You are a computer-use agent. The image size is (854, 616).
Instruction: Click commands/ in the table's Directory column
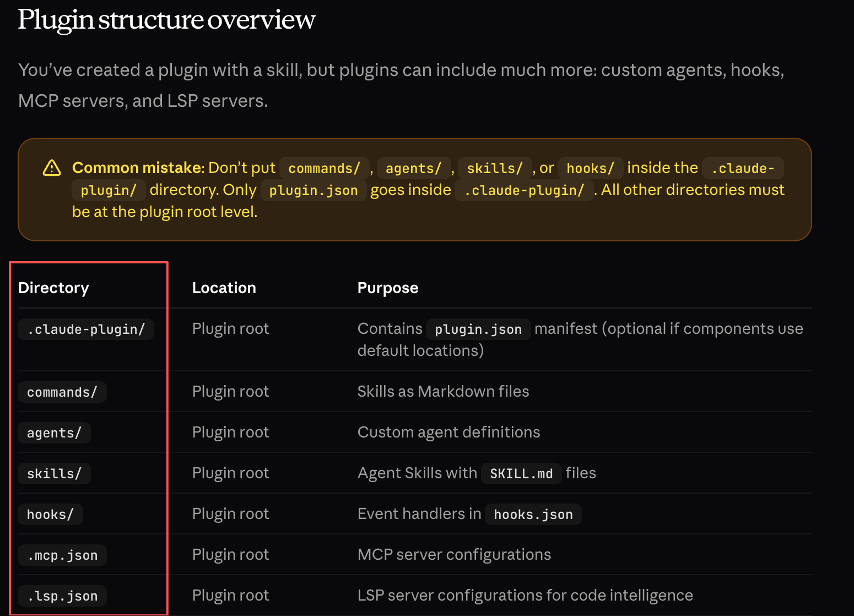click(x=62, y=392)
